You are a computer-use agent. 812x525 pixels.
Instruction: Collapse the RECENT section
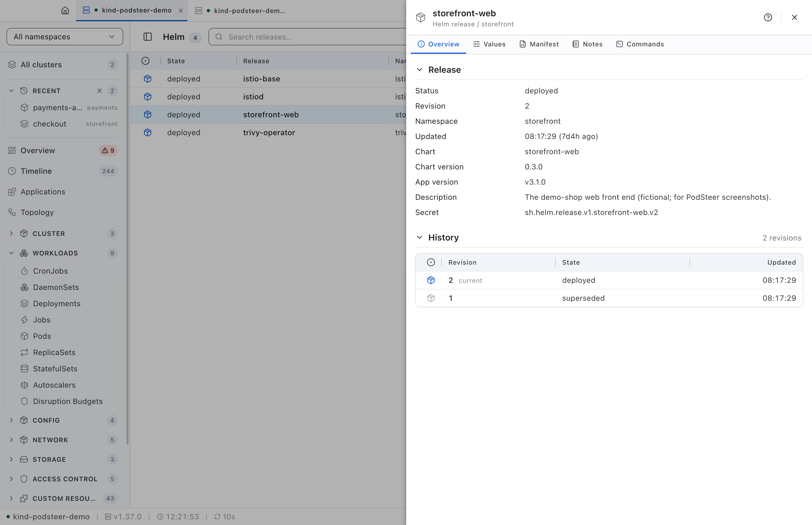coord(11,91)
